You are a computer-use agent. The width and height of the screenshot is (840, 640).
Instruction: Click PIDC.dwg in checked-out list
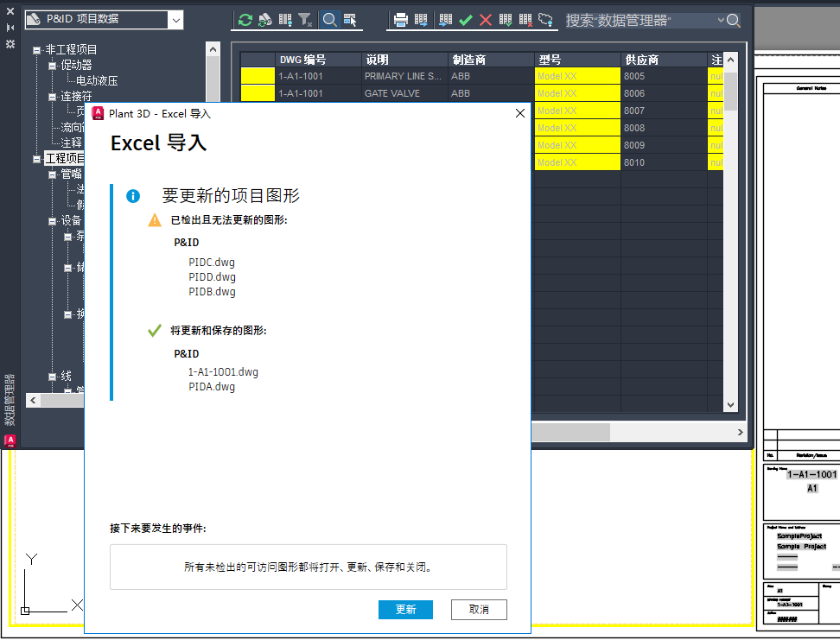(x=212, y=263)
